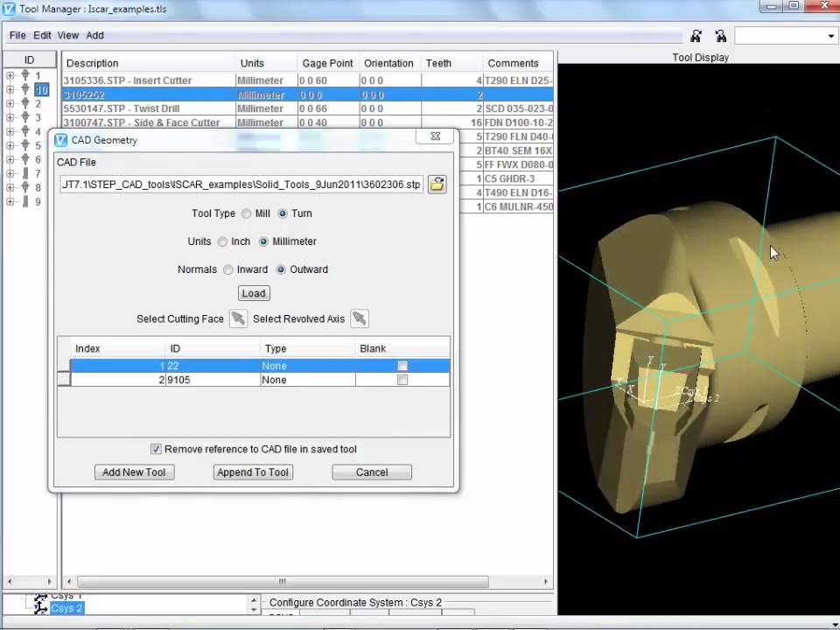
Task: Expand tree node for ID 2
Action: (10, 103)
